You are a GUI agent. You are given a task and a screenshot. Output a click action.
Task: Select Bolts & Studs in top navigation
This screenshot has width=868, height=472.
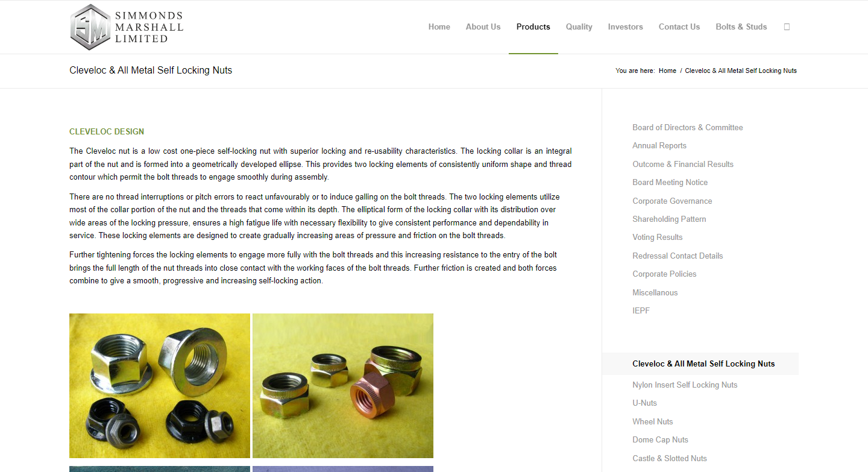click(x=741, y=27)
